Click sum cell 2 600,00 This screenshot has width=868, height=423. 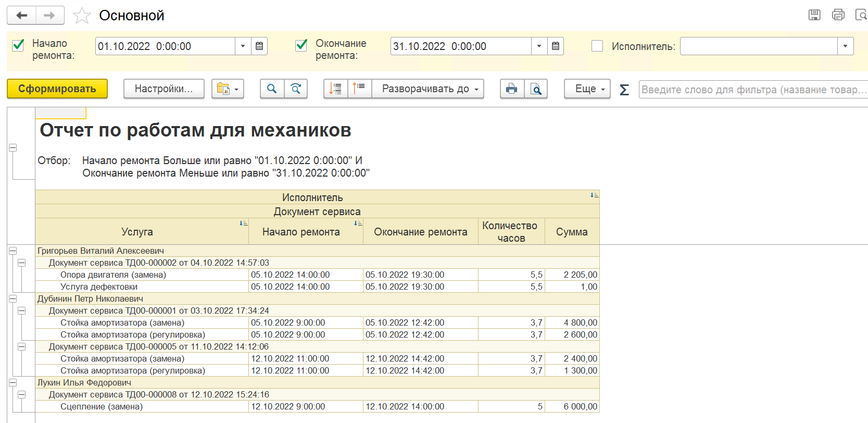(572, 334)
